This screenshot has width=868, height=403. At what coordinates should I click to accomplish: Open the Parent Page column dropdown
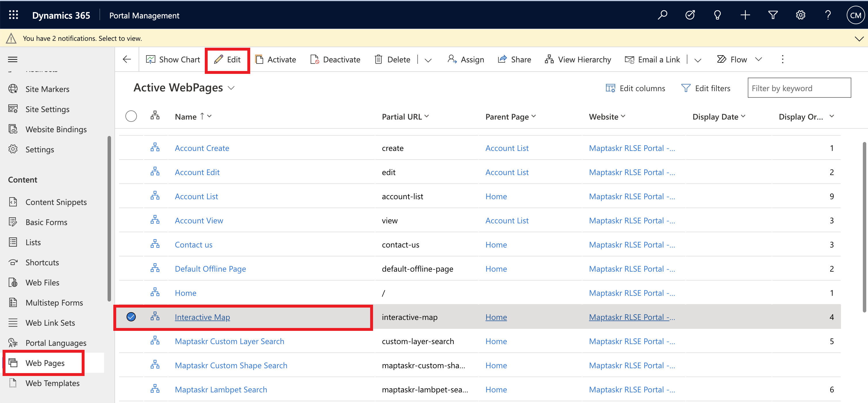click(534, 116)
